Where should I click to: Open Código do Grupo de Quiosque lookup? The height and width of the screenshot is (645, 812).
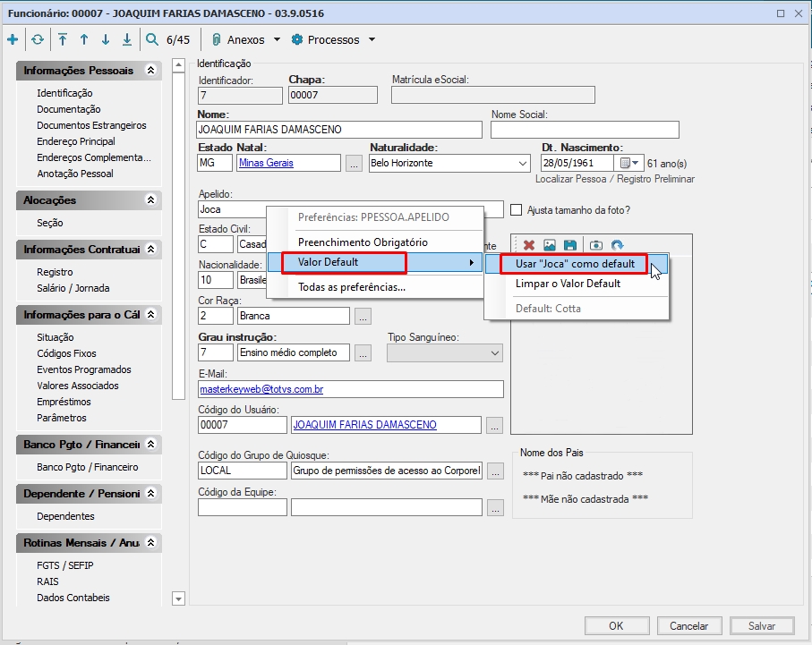pyautogui.click(x=496, y=471)
